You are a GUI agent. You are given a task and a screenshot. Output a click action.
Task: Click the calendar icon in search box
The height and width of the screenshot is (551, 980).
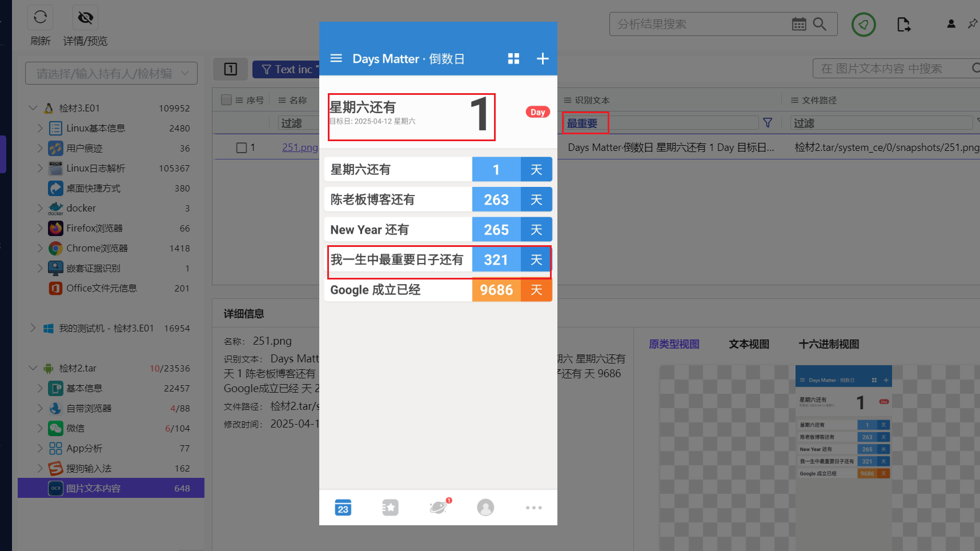[x=799, y=24]
